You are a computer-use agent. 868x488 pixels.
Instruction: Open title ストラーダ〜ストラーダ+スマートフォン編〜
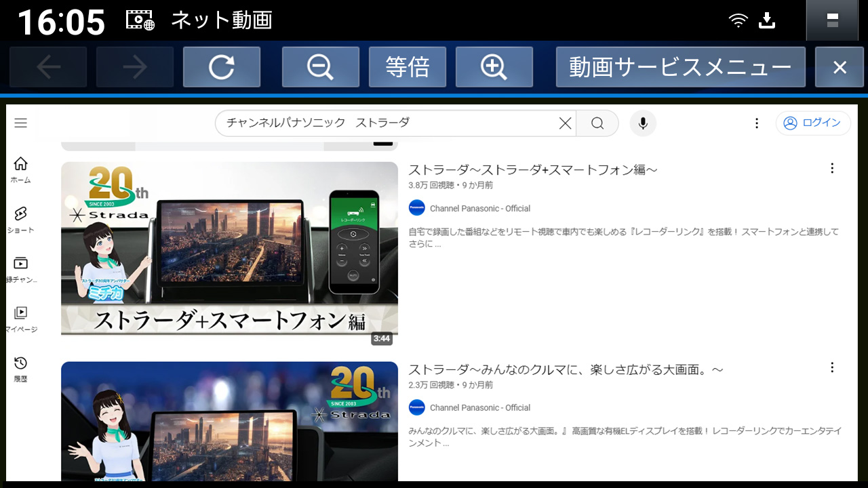(x=533, y=169)
